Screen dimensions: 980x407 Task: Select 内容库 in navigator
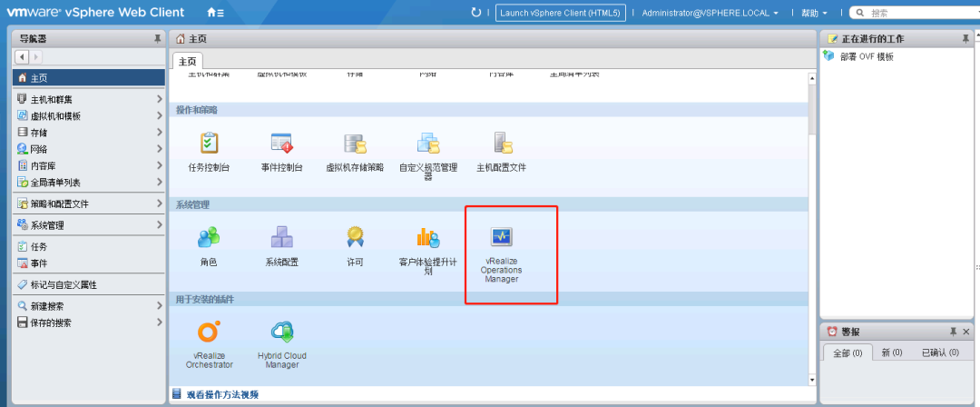pos(88,166)
